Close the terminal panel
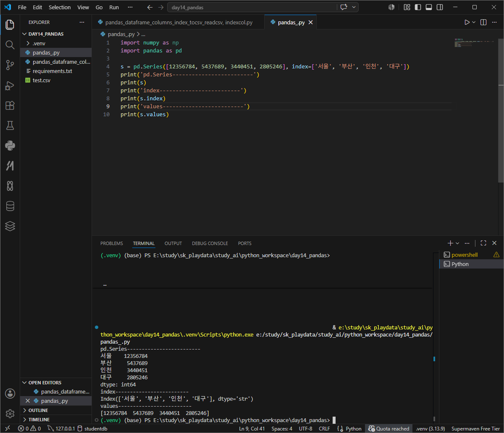This screenshot has height=433, width=504. (494, 243)
